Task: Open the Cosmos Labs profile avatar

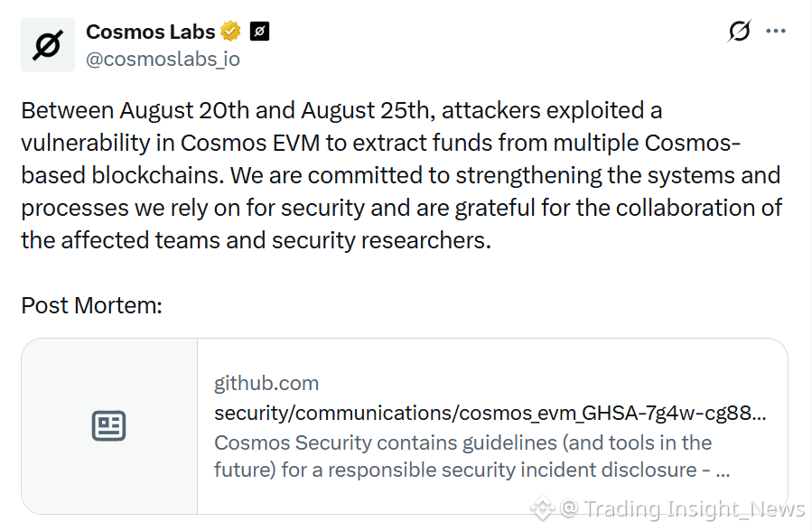Action: (x=48, y=45)
